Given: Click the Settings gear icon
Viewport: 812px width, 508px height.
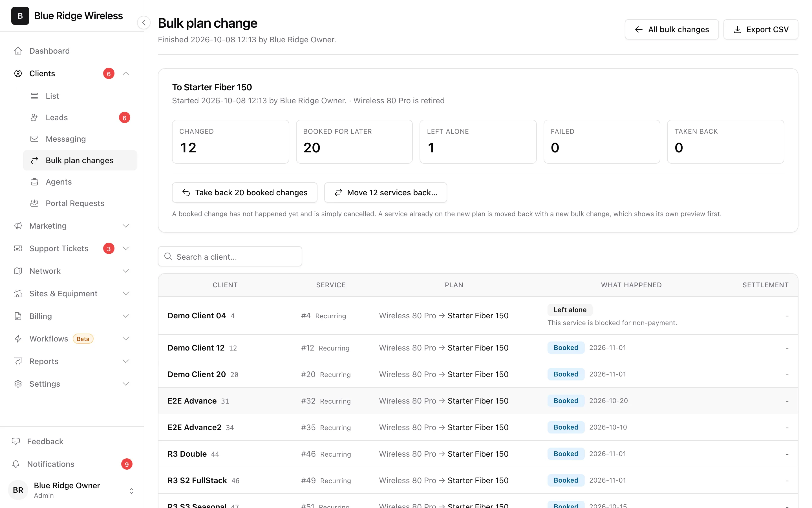Looking at the screenshot, I should point(18,384).
